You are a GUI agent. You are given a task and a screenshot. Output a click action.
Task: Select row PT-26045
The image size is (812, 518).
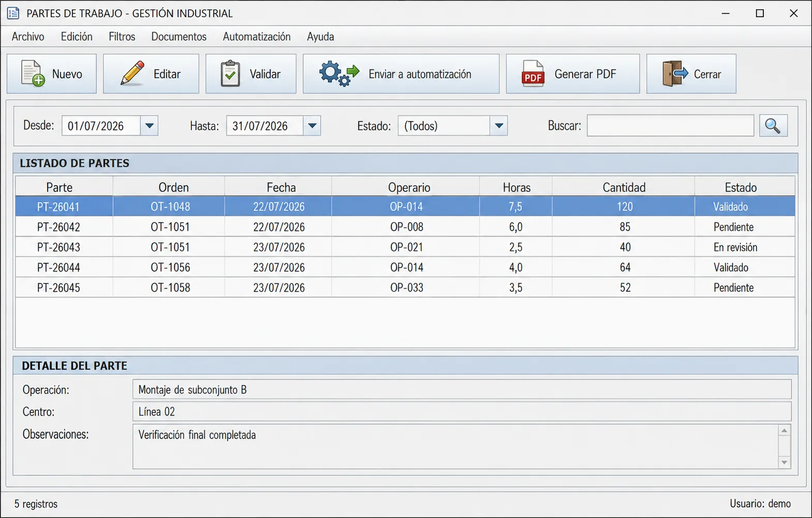pyautogui.click(x=405, y=287)
